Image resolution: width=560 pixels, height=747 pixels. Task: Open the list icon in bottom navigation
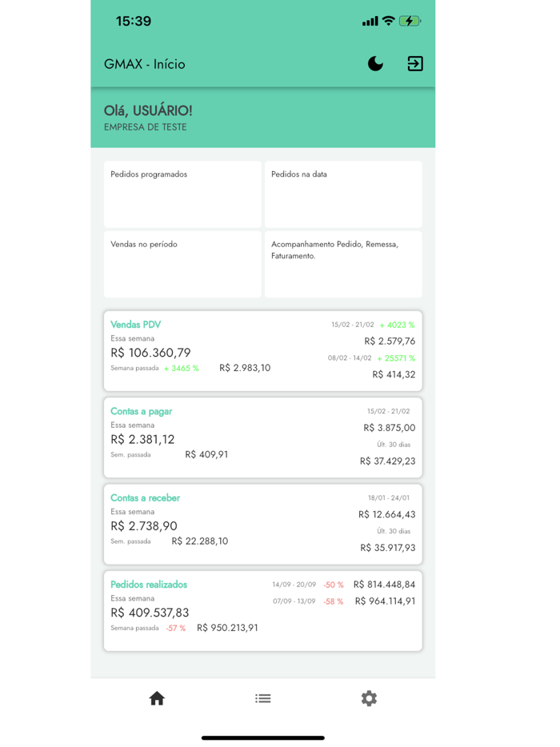point(262,698)
